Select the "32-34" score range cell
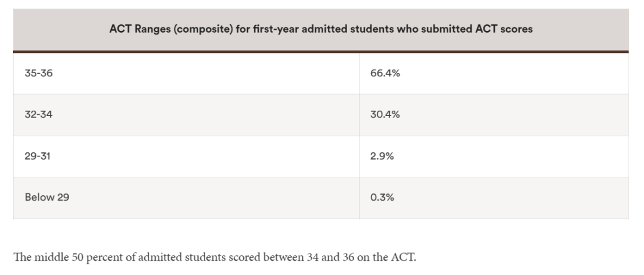The height and width of the screenshot is (275, 644). tap(39, 115)
